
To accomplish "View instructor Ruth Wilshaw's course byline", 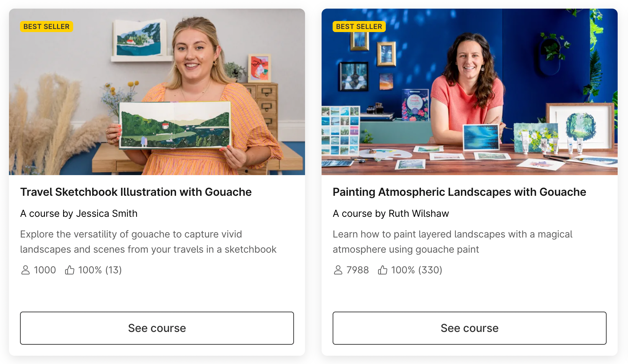I will (391, 214).
